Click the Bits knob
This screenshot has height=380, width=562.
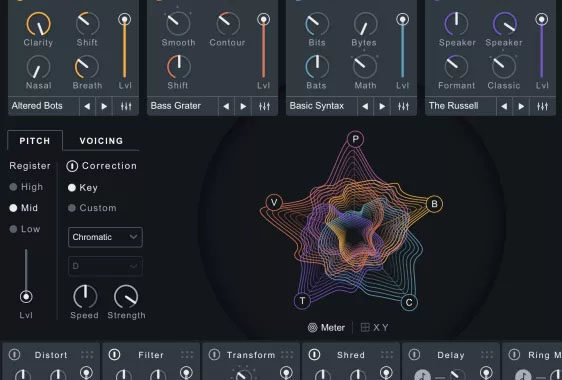[x=317, y=24]
